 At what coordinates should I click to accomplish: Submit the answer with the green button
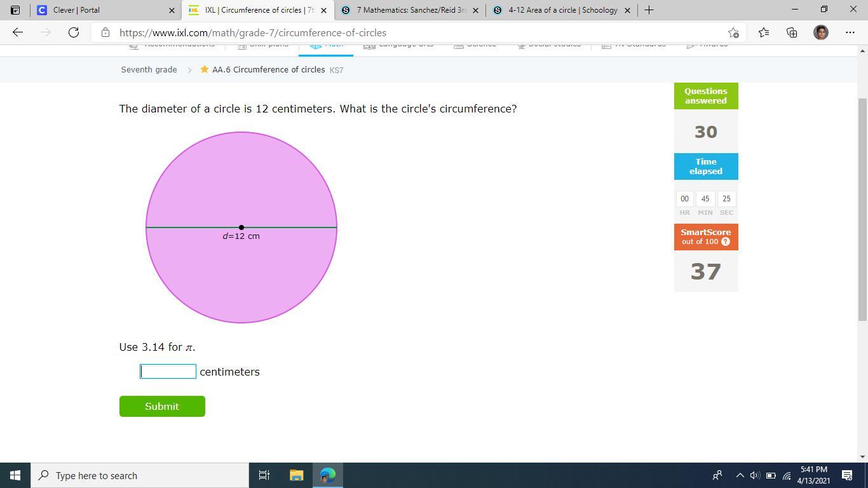pyautogui.click(x=162, y=406)
